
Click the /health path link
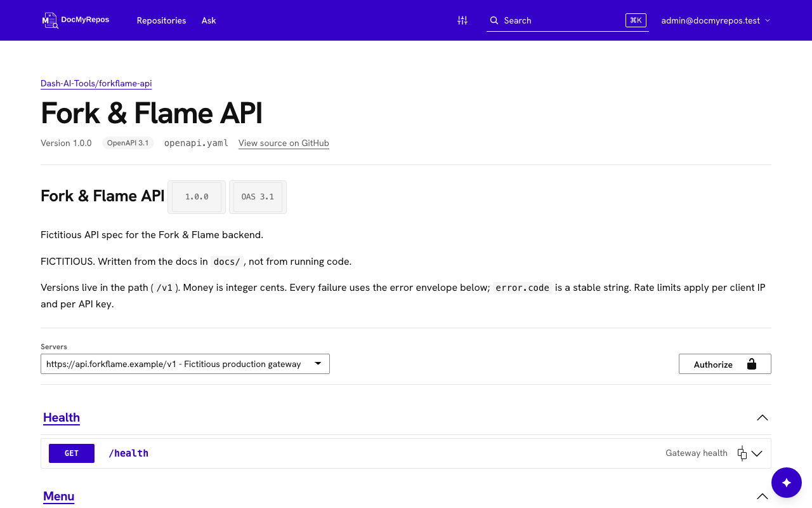pos(129,453)
